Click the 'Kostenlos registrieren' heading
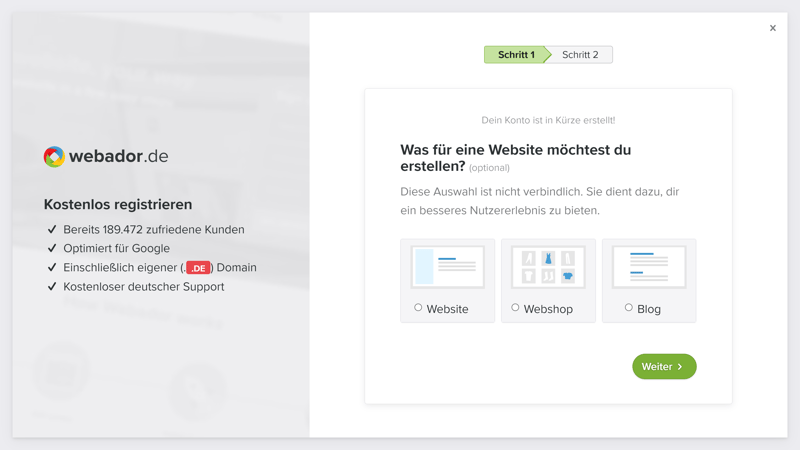This screenshot has width=800, height=450. point(118,204)
